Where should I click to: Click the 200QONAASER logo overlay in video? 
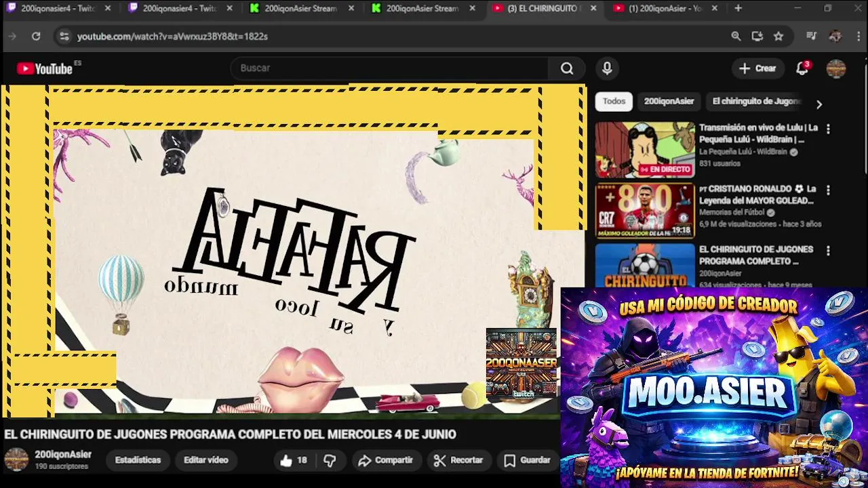tap(521, 365)
